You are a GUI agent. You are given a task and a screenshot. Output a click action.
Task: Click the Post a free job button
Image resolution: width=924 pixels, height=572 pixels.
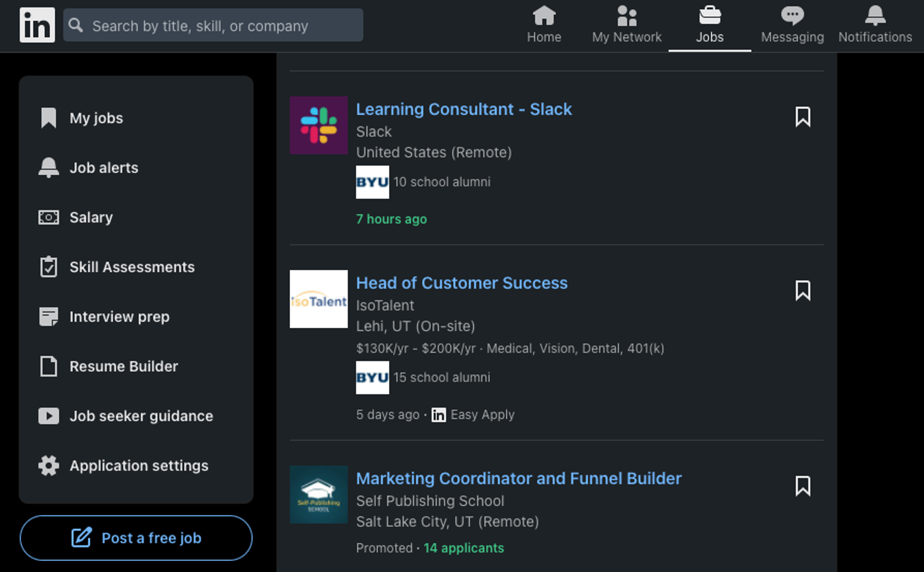pyautogui.click(x=136, y=538)
